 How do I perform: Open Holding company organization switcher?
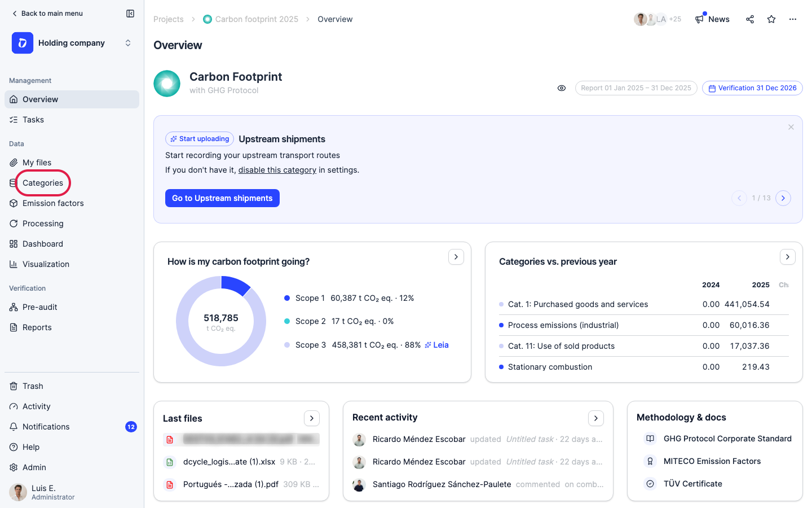point(72,43)
